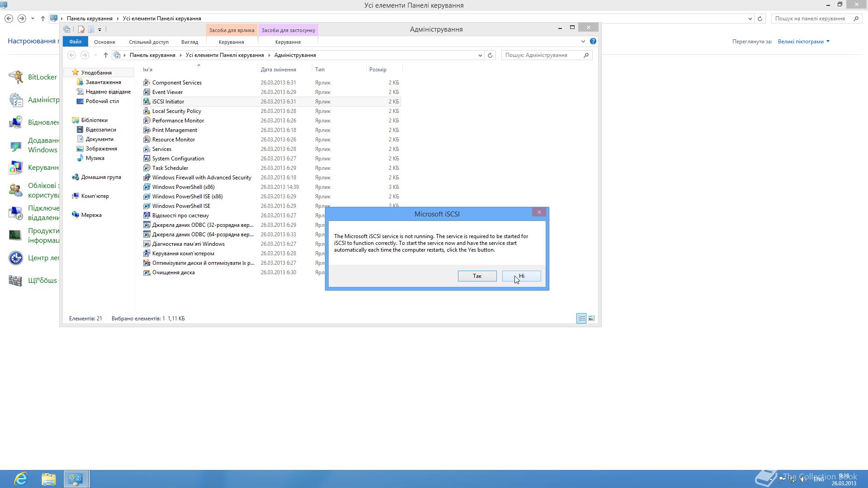
Task: Click the Resource Monitor icon
Action: pyautogui.click(x=146, y=140)
